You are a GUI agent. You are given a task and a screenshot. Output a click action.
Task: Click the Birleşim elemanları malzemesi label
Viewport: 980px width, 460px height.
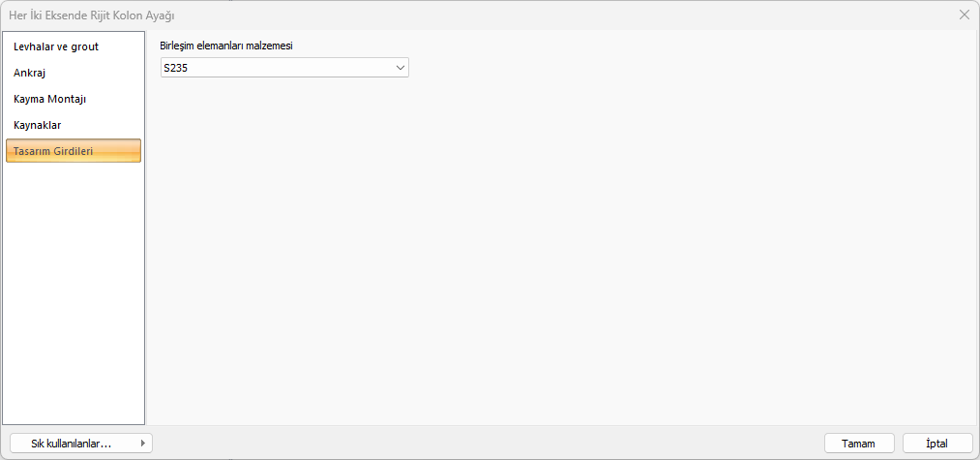click(225, 46)
